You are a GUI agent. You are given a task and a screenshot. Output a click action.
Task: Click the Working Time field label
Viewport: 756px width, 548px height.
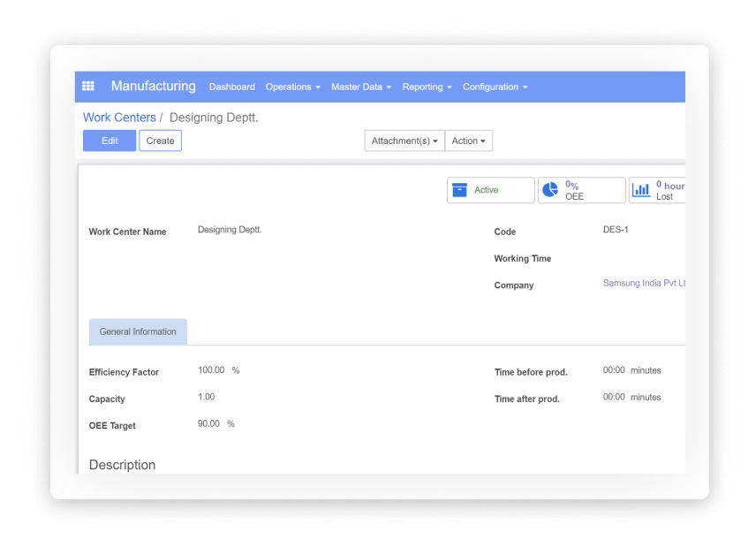coord(523,259)
